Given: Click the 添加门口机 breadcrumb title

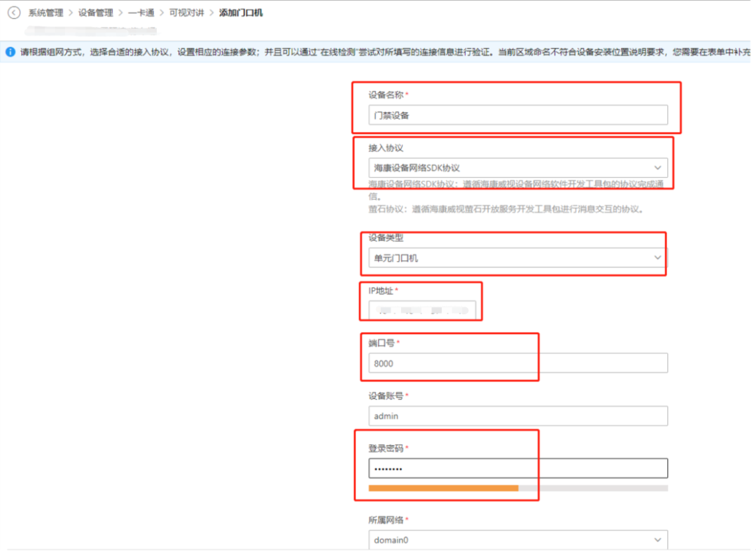Looking at the screenshot, I should (x=241, y=13).
